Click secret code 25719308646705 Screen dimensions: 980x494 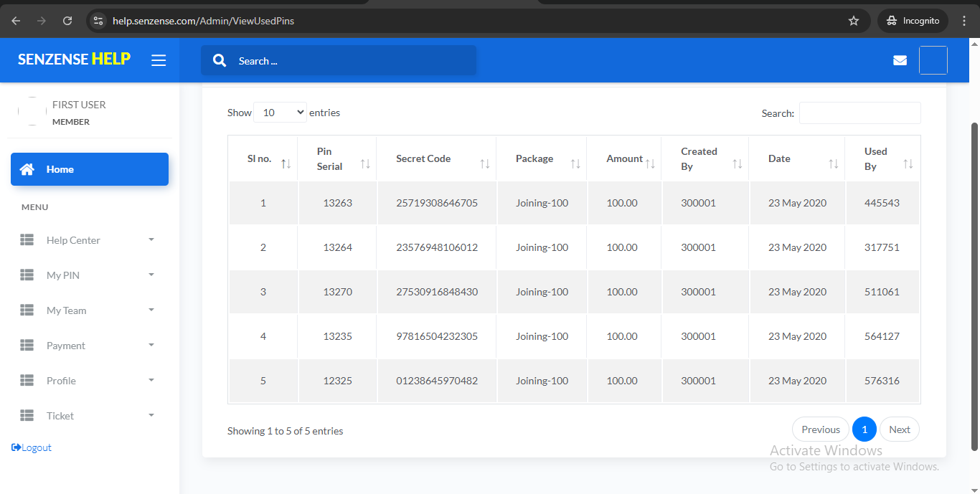(437, 203)
